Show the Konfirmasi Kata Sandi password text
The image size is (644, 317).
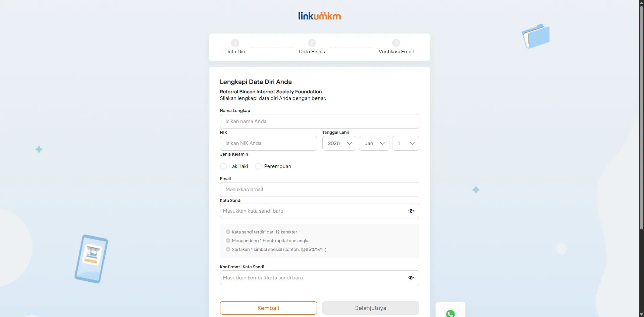[411, 277]
